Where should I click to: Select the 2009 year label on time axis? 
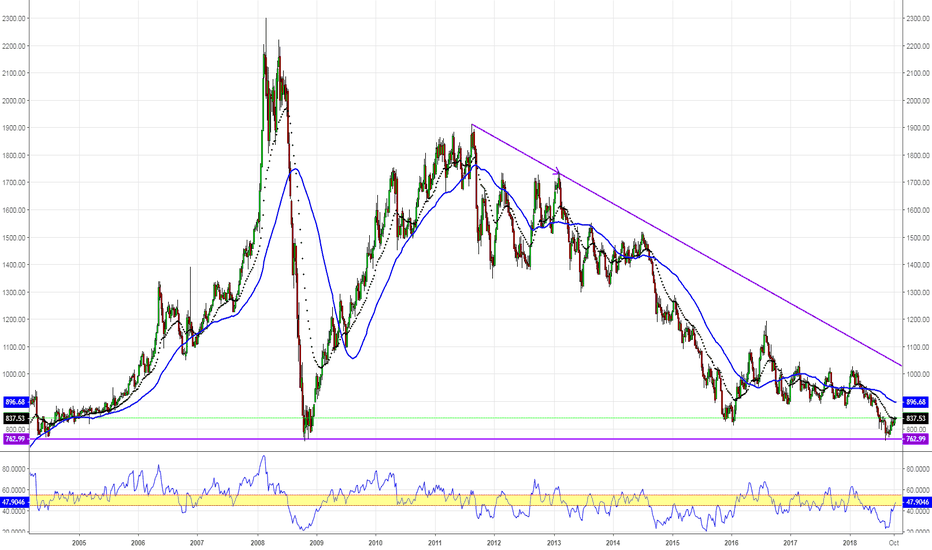[x=316, y=542]
